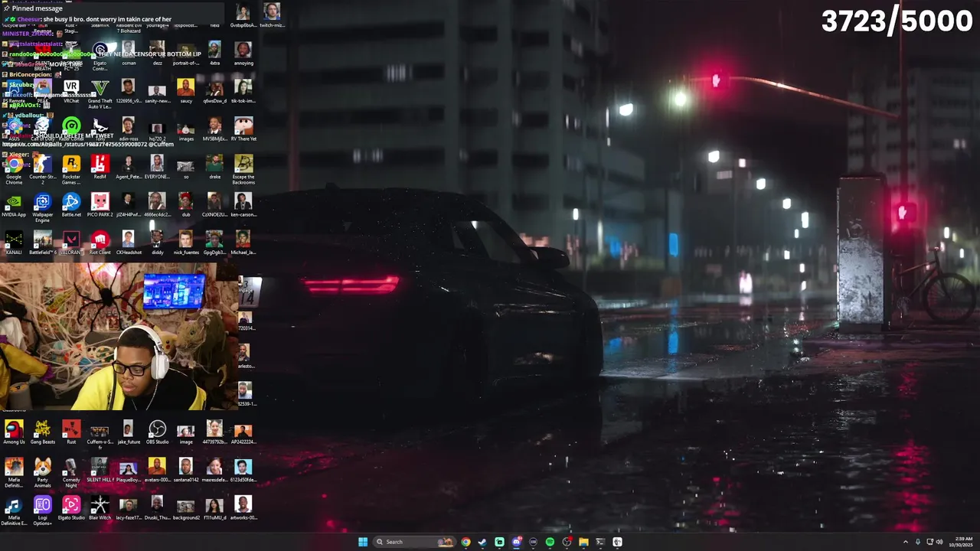980x551 pixels.
Task: Select the dub image file
Action: (186, 205)
